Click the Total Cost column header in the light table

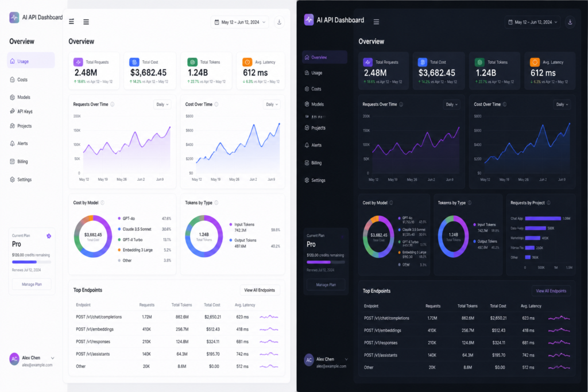pos(212,305)
